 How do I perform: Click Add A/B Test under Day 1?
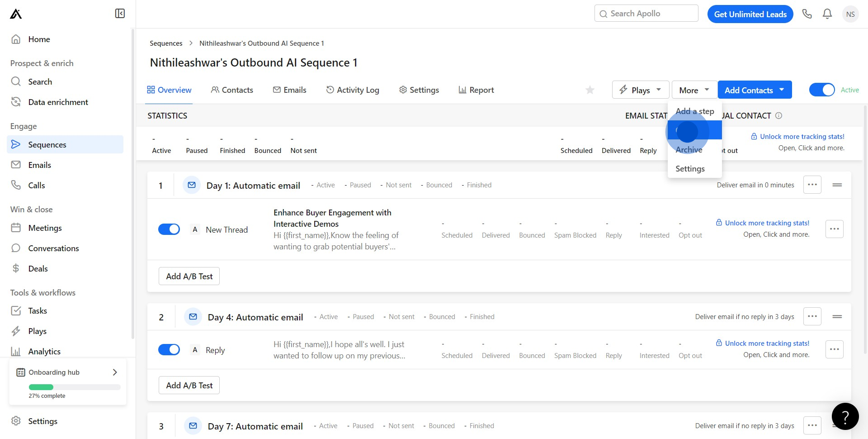click(x=189, y=276)
